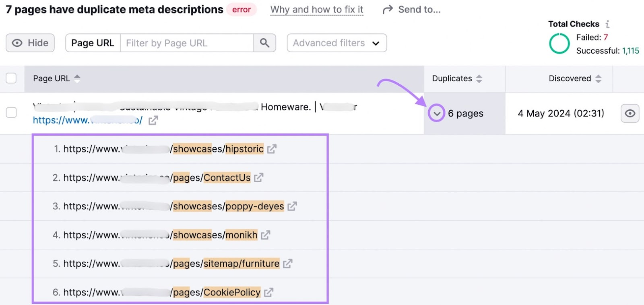
Task: Open external link icon for ContactUs page
Action: click(258, 177)
